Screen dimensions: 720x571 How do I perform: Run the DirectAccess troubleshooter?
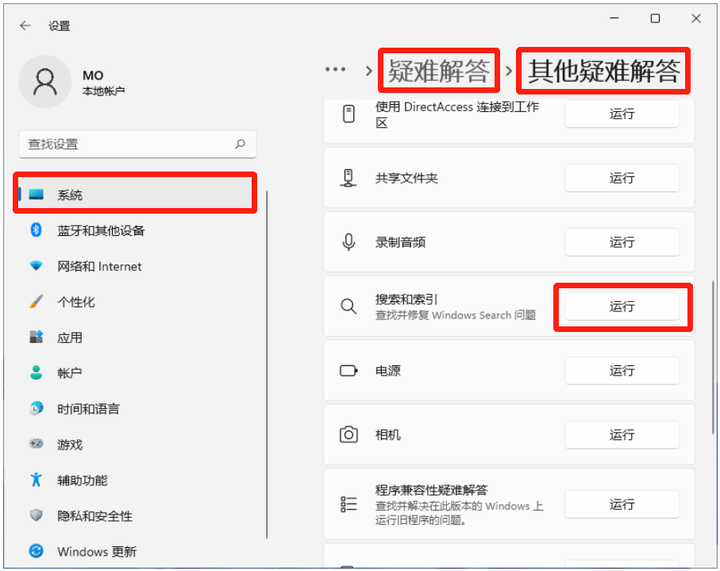(x=622, y=113)
